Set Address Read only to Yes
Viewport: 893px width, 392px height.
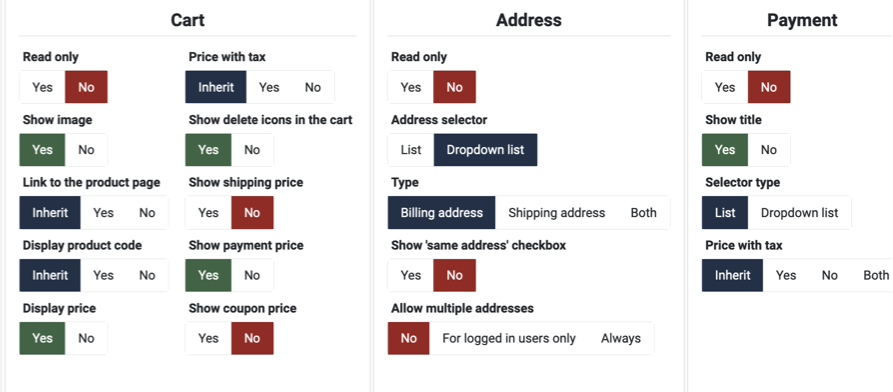tap(411, 87)
